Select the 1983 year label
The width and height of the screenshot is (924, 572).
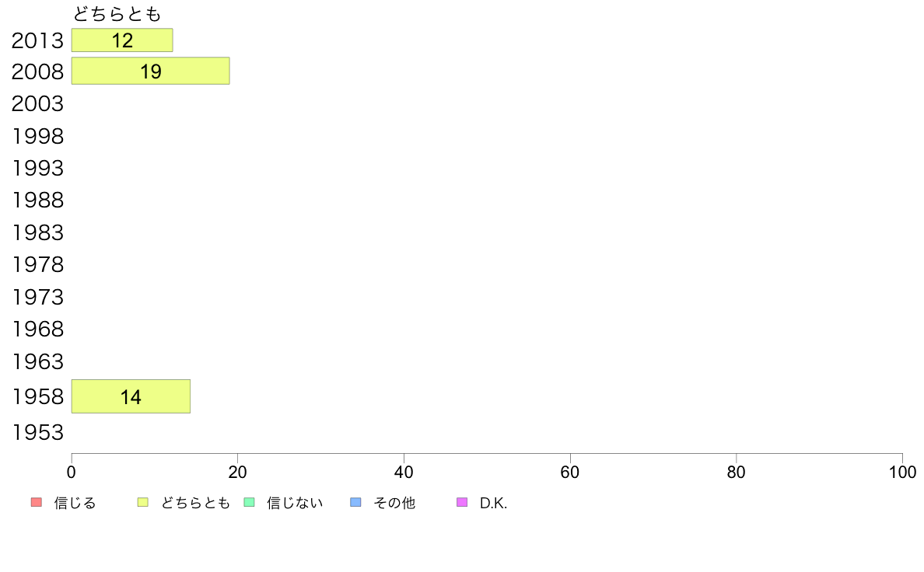pyautogui.click(x=37, y=232)
